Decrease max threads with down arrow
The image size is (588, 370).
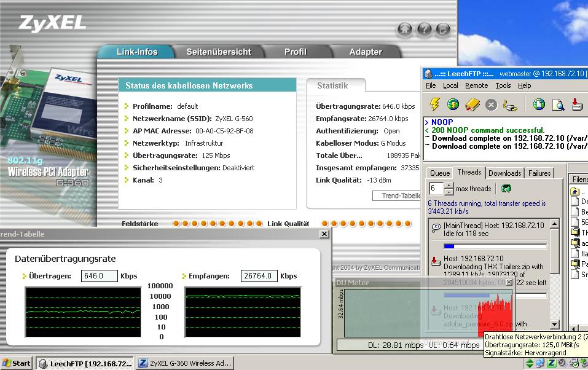pos(449,192)
